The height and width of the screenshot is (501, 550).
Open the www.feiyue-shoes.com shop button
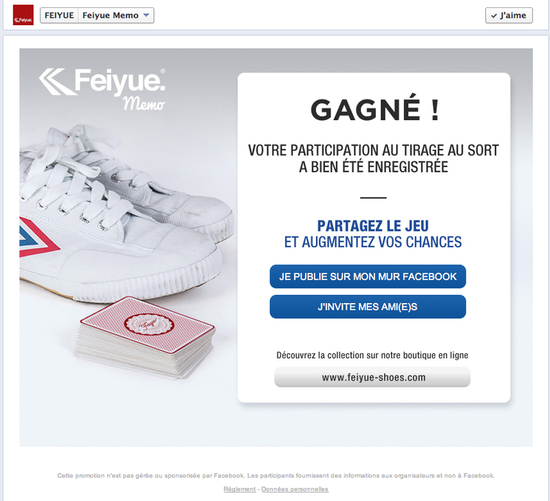click(x=372, y=377)
